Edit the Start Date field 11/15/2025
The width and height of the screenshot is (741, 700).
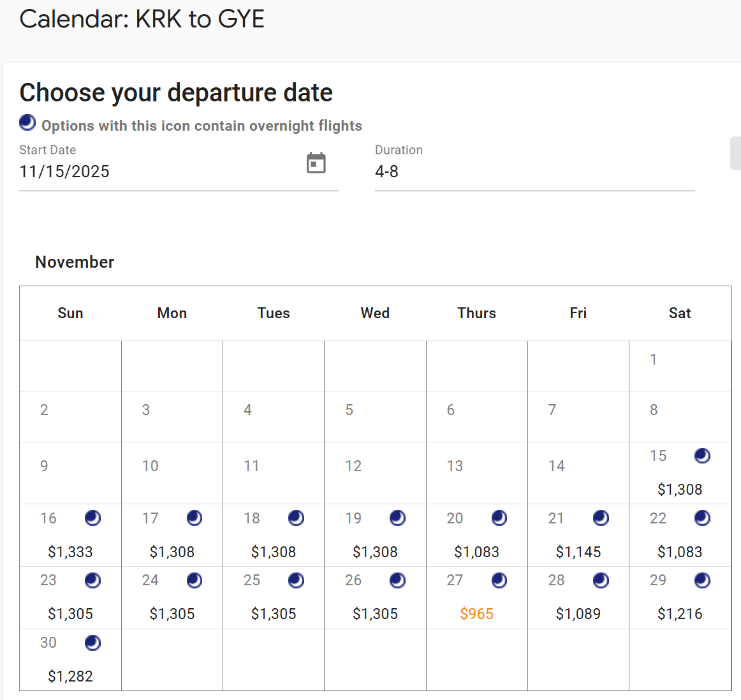[x=179, y=171]
